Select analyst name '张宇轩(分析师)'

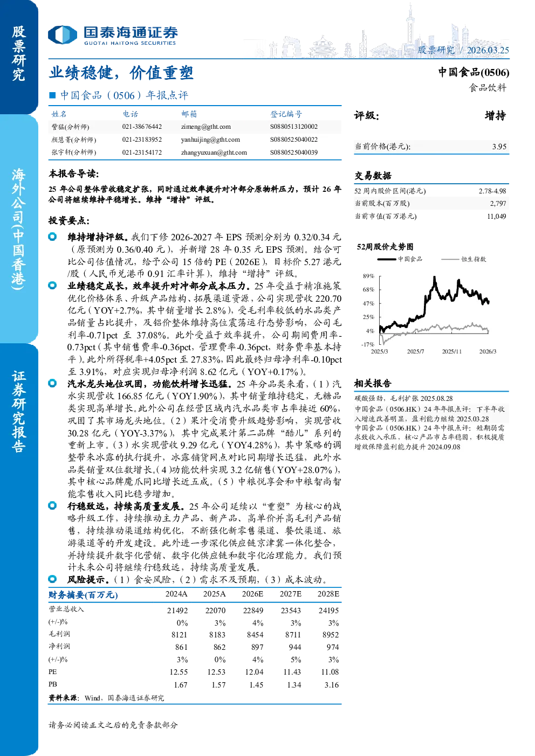click(x=74, y=152)
